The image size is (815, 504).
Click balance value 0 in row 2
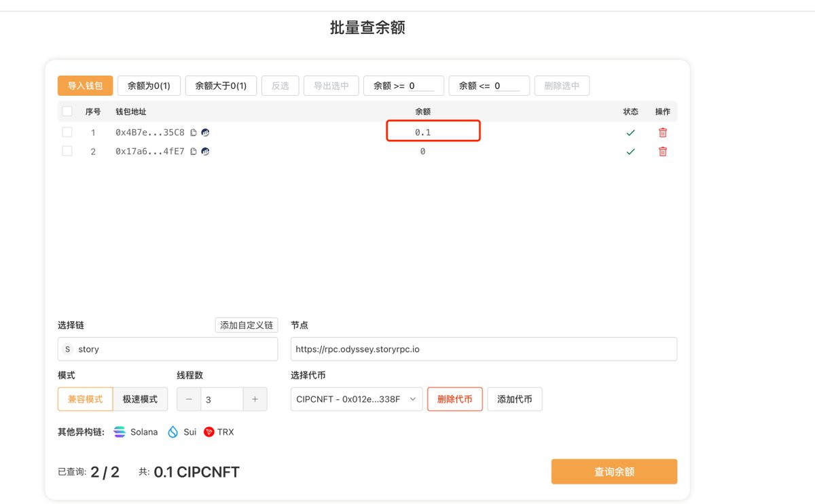pyautogui.click(x=422, y=151)
